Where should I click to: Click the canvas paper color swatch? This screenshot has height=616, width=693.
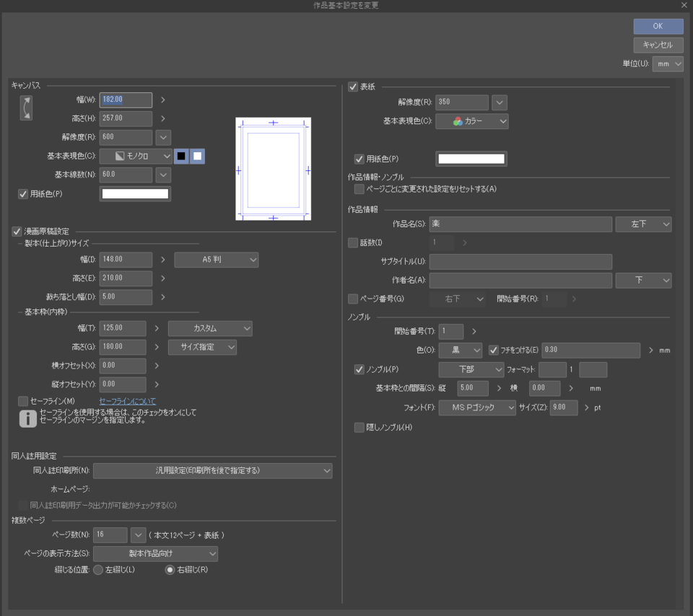(x=135, y=193)
